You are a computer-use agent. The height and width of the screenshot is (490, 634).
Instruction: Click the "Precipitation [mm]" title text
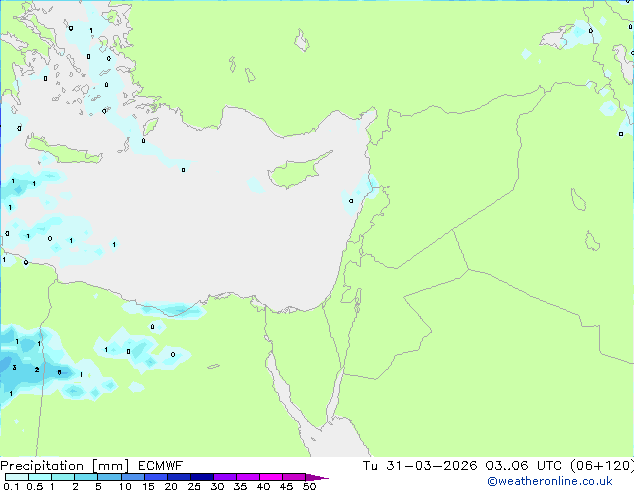click(65, 466)
